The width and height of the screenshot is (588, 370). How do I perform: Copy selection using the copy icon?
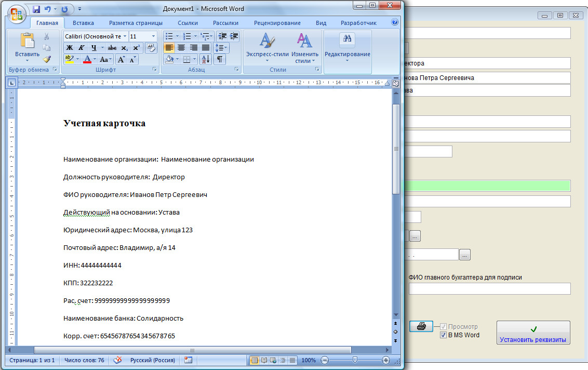[x=47, y=48]
